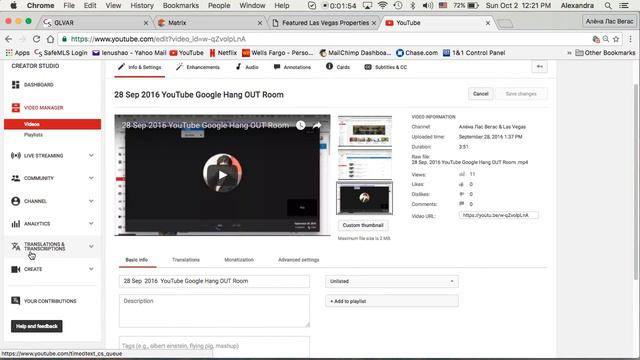640x360 pixels.
Task: Click the Your Contributions icon
Action: (x=16, y=301)
